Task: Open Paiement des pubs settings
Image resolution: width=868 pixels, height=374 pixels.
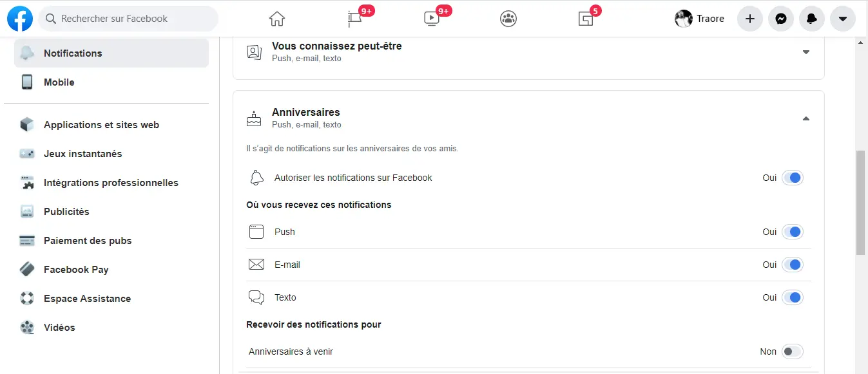Action: [x=111, y=241]
